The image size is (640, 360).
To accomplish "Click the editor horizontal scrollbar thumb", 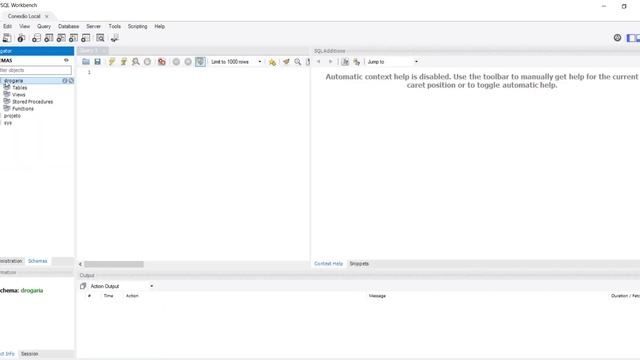I will 114,264.
